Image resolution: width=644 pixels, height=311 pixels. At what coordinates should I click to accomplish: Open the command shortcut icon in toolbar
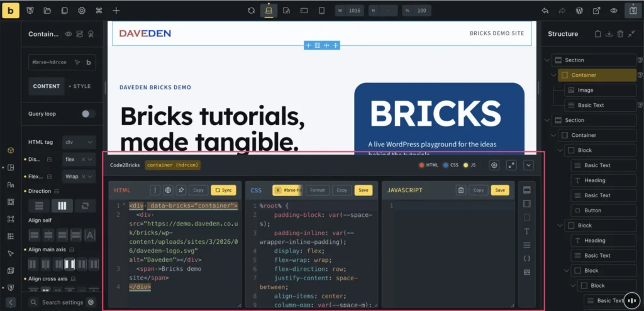pyautogui.click(x=99, y=11)
